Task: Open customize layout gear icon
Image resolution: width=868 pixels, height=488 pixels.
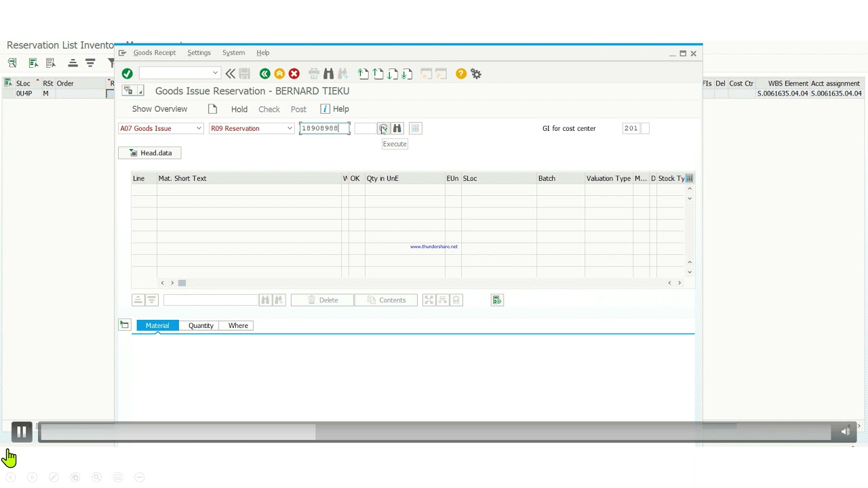Action: pos(476,74)
